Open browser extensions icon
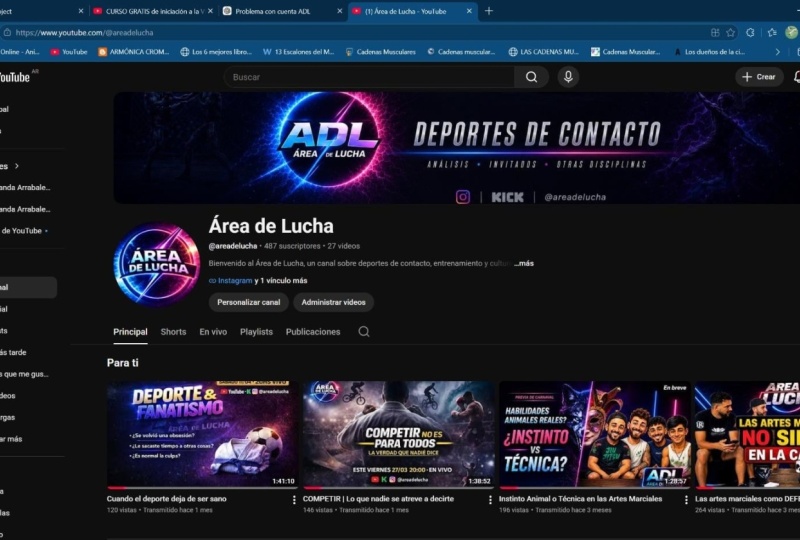800x540 pixels. coord(750,33)
